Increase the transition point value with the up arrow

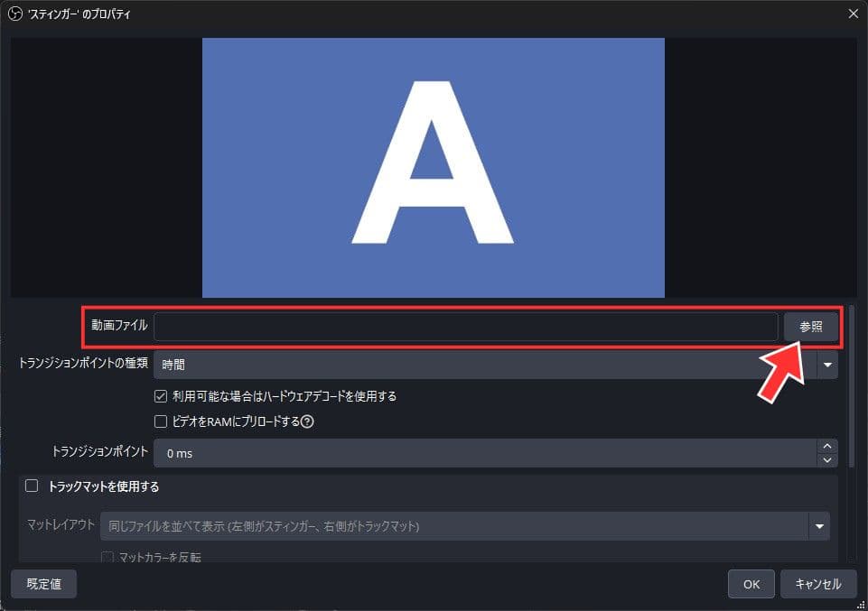click(x=826, y=446)
